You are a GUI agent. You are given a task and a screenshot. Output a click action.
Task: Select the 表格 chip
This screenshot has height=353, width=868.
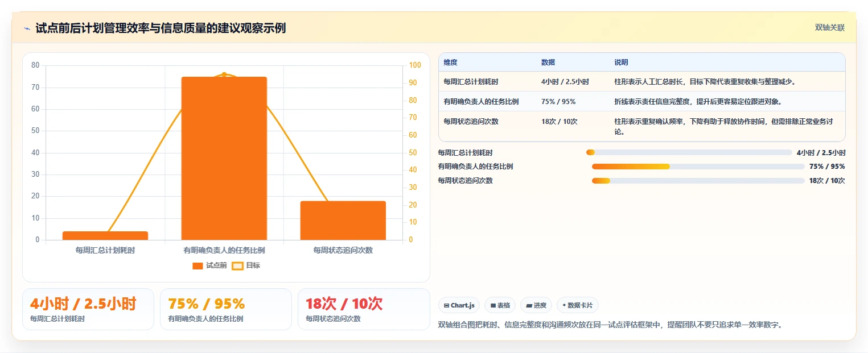tap(500, 305)
